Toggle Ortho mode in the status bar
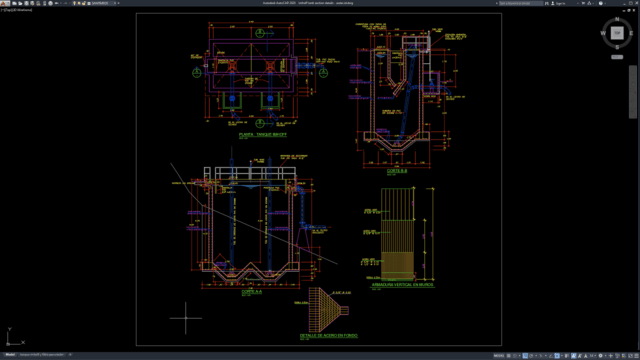 tap(525, 356)
